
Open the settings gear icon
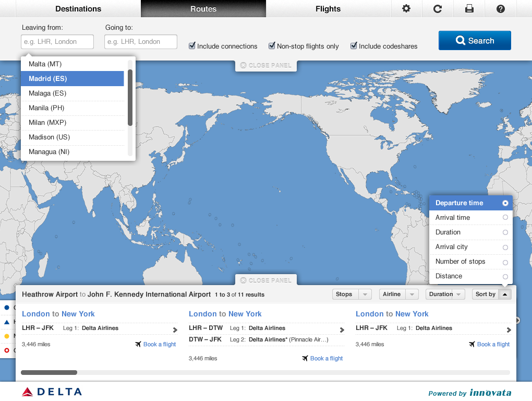point(406,9)
